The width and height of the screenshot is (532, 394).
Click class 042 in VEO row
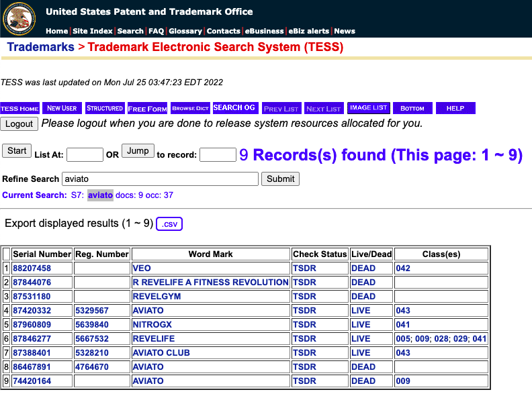[x=403, y=268]
